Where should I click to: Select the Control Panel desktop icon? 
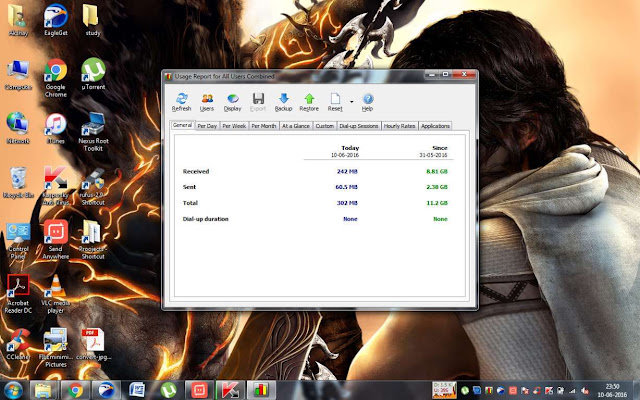[x=18, y=240]
